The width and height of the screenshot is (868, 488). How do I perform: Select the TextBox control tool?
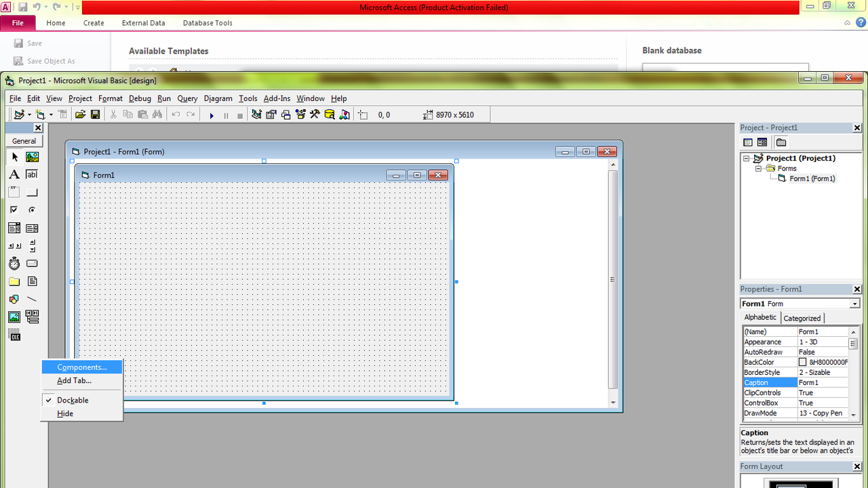point(32,174)
